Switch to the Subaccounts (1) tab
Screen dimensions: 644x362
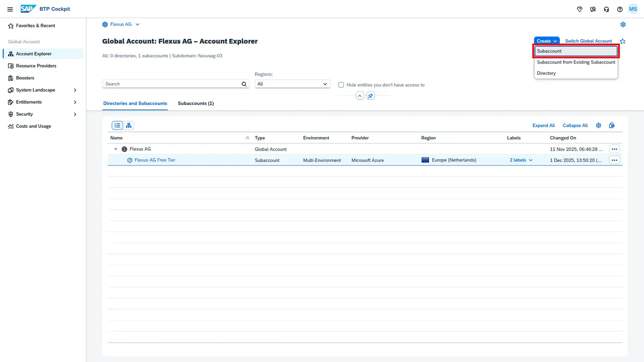(195, 103)
